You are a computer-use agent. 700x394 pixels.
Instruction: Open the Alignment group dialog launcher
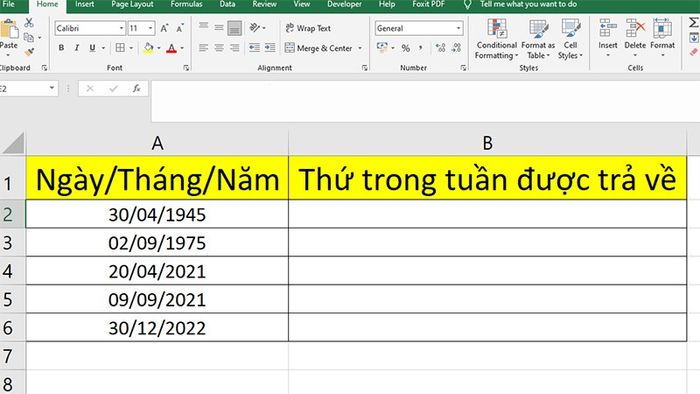click(365, 68)
